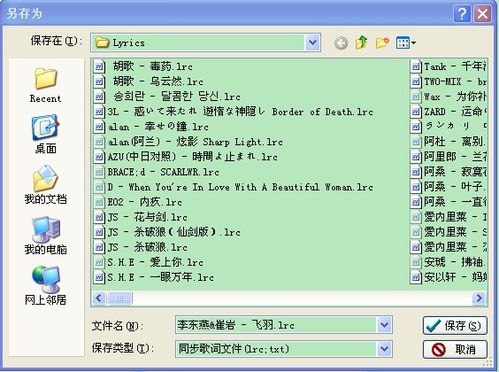
Task: Click file icon of JS - 花与剑.lrc
Action: (99, 217)
